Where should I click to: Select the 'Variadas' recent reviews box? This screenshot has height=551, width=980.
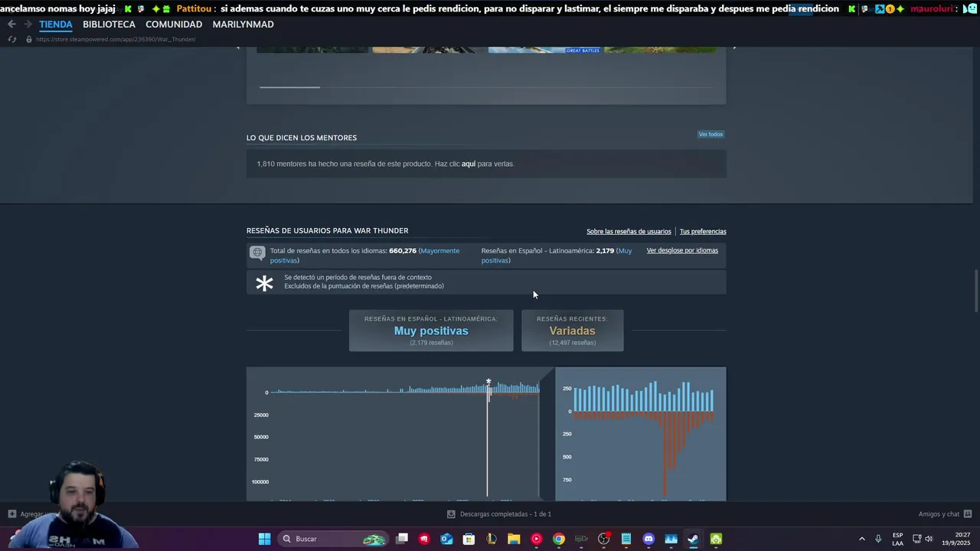[572, 331]
